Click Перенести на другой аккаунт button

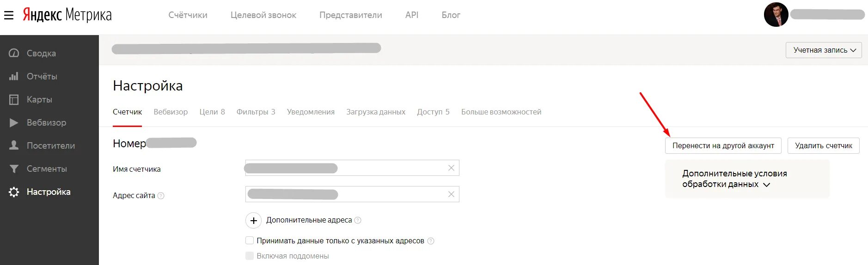pos(723,145)
